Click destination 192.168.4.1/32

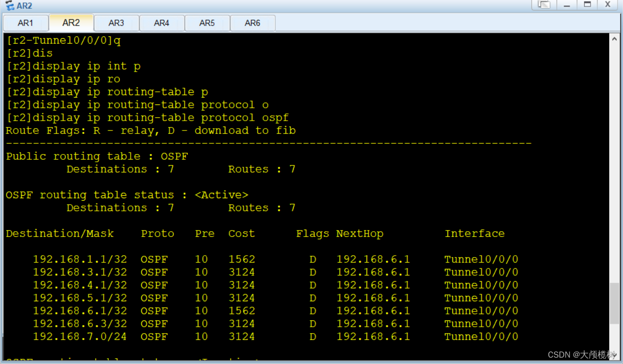[80, 285]
